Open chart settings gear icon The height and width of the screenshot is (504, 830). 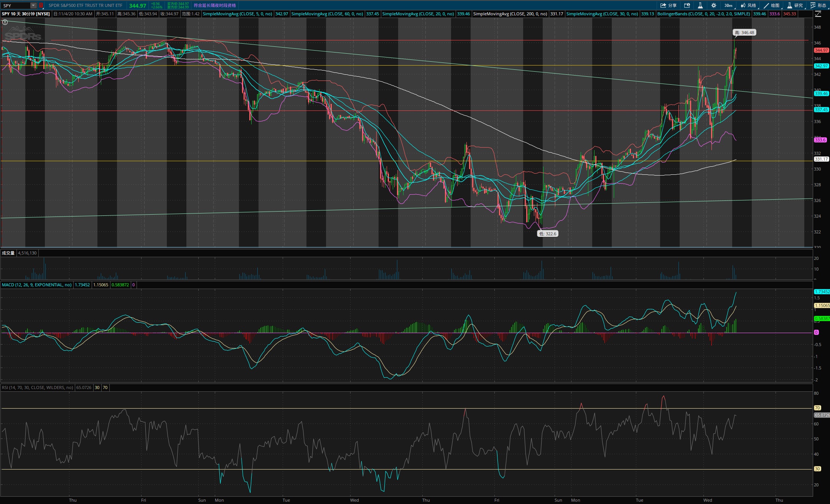tap(713, 5)
